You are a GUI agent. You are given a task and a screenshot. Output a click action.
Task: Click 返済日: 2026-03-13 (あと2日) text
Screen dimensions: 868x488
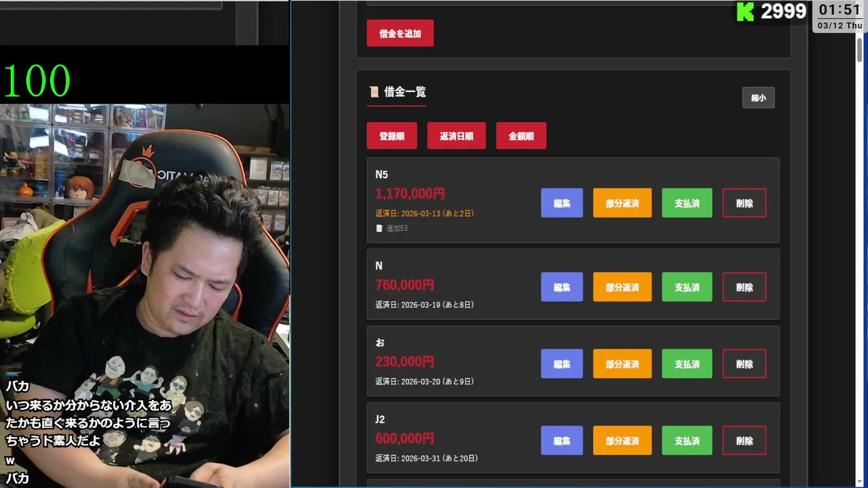(425, 213)
